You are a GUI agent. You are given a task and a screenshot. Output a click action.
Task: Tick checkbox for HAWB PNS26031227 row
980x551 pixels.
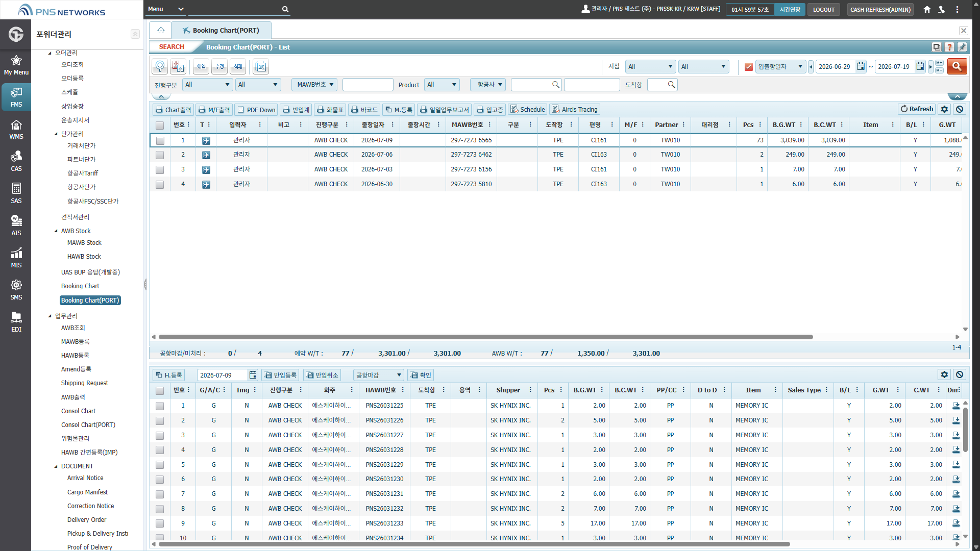click(160, 435)
